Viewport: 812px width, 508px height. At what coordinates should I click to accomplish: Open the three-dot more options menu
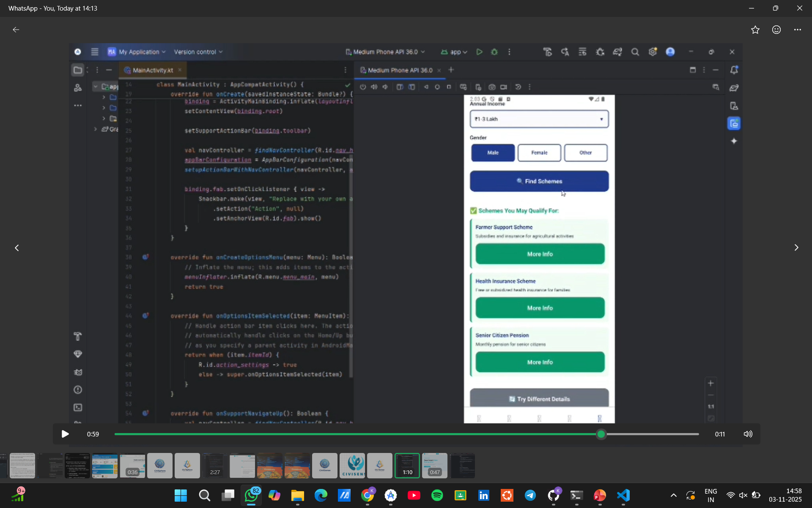tap(797, 30)
